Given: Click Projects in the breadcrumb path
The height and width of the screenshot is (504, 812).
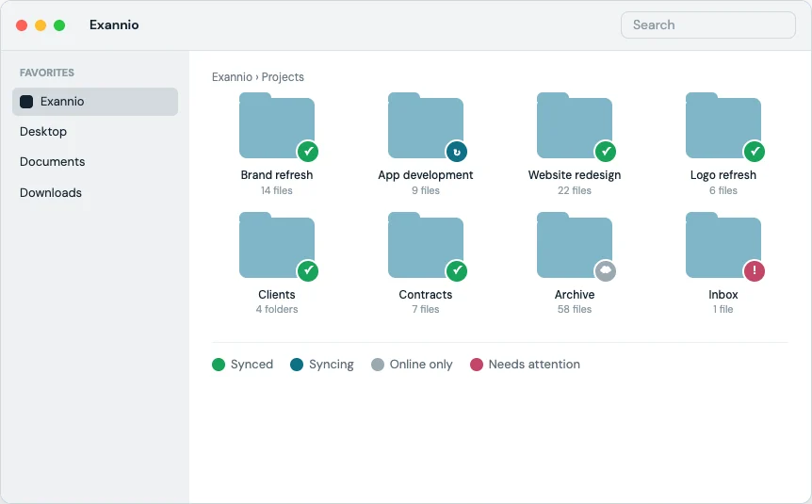Looking at the screenshot, I should 283,77.
